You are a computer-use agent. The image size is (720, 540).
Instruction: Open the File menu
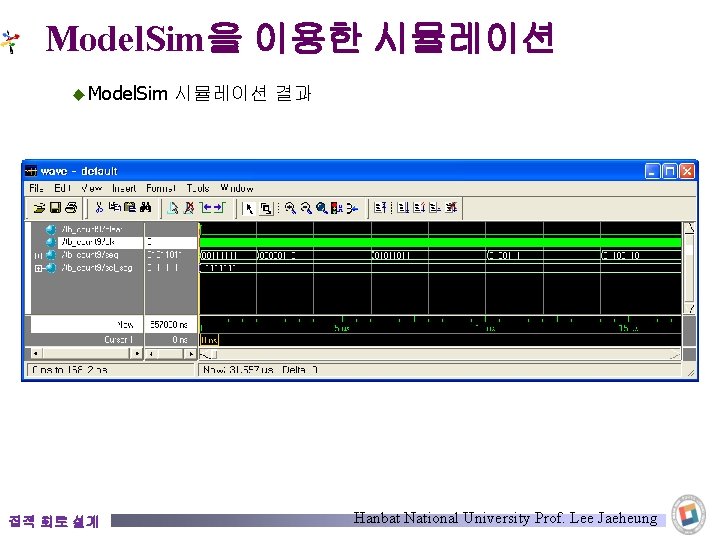[36, 188]
